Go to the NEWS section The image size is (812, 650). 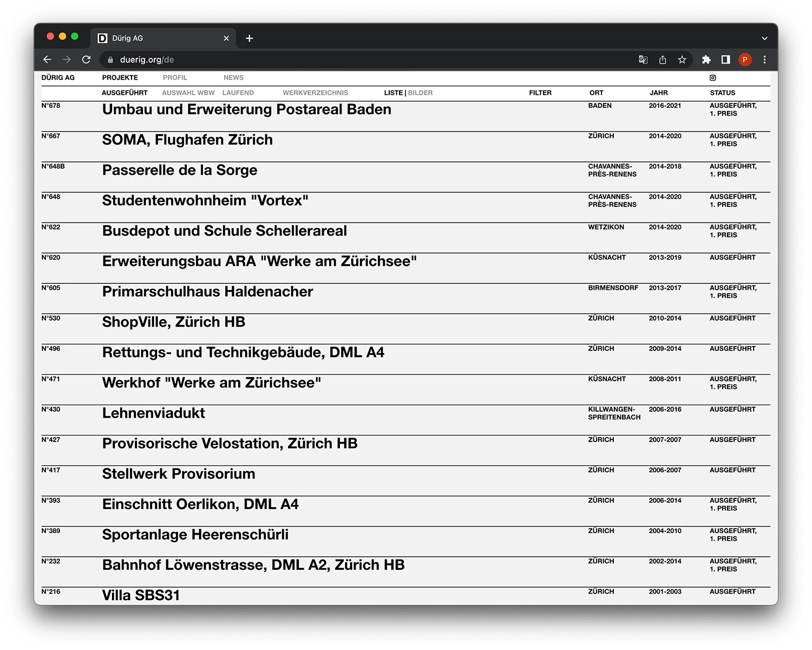tap(233, 78)
